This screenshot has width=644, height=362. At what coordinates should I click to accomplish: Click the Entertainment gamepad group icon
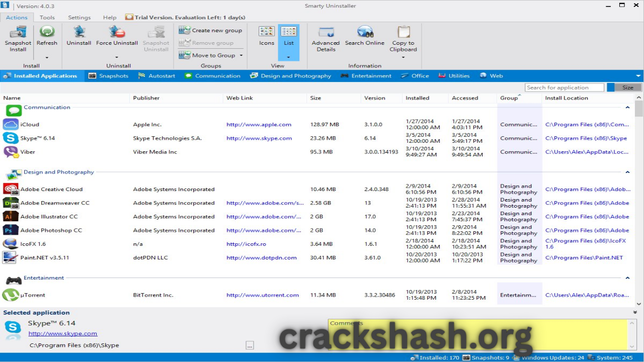(14, 280)
